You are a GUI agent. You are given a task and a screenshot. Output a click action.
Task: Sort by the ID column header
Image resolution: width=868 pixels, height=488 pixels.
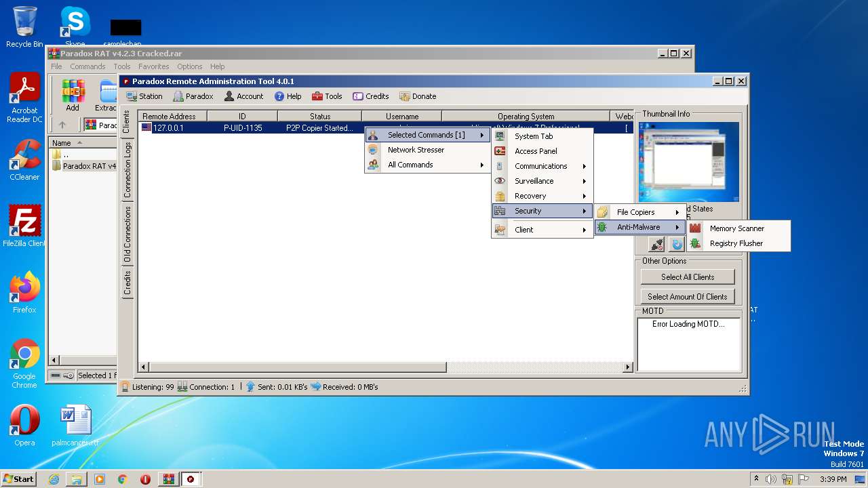[x=242, y=117]
